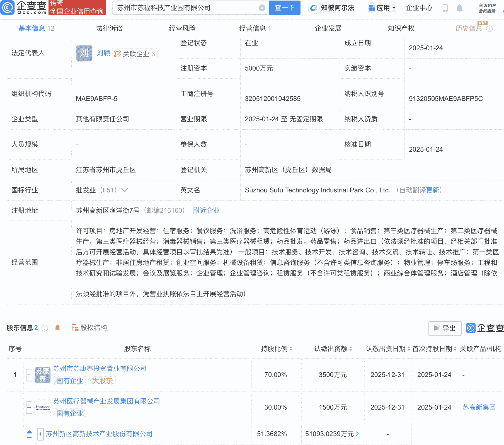The height and width of the screenshot is (445, 504).
Task: Open the 附近企业 link
Action: 206,211
